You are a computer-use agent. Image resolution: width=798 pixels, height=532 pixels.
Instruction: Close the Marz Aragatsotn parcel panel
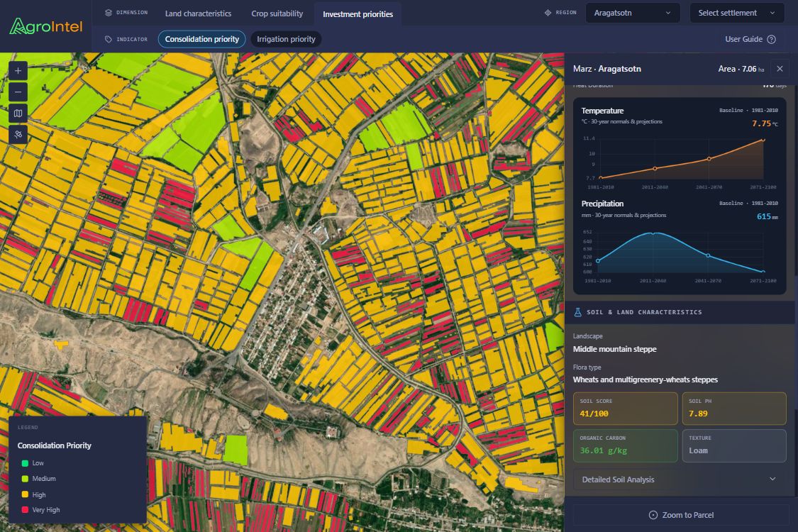click(780, 69)
